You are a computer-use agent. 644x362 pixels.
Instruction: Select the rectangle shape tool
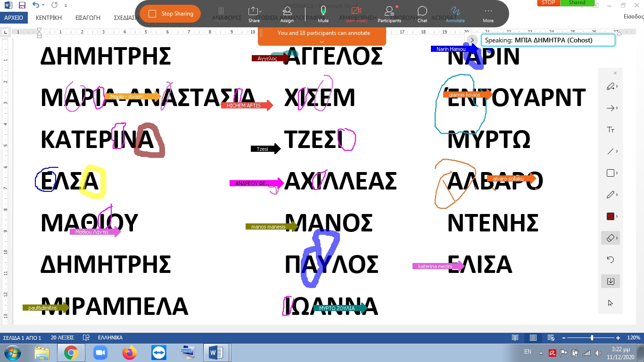[610, 173]
